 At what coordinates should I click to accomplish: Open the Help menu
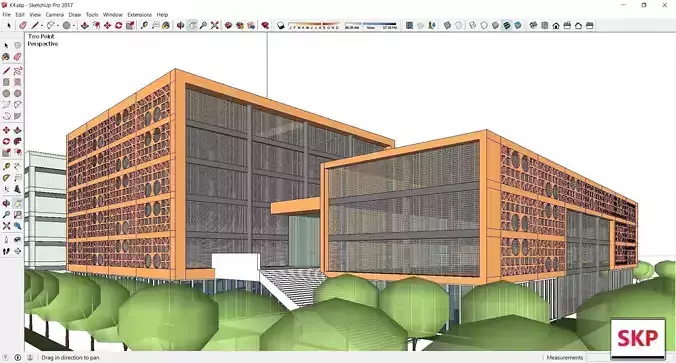coord(162,15)
